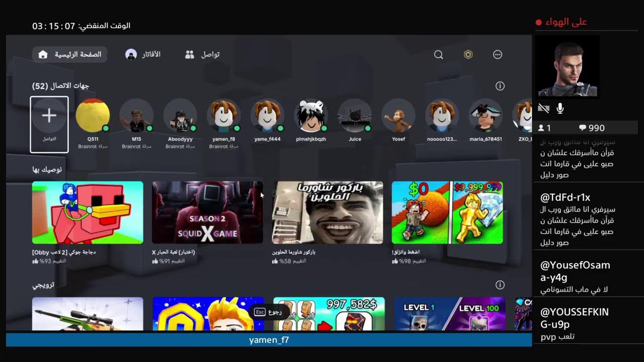Toggle the crossed-out camera icon
This screenshot has height=362, width=644.
pos(543,108)
